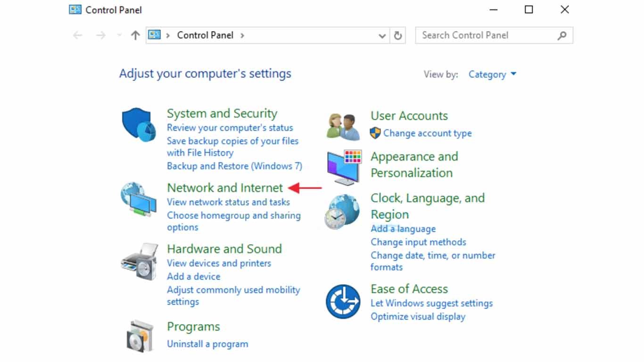Screen dimensions: 644x362
Task: Open the Programs disc box icon
Action: (140, 336)
